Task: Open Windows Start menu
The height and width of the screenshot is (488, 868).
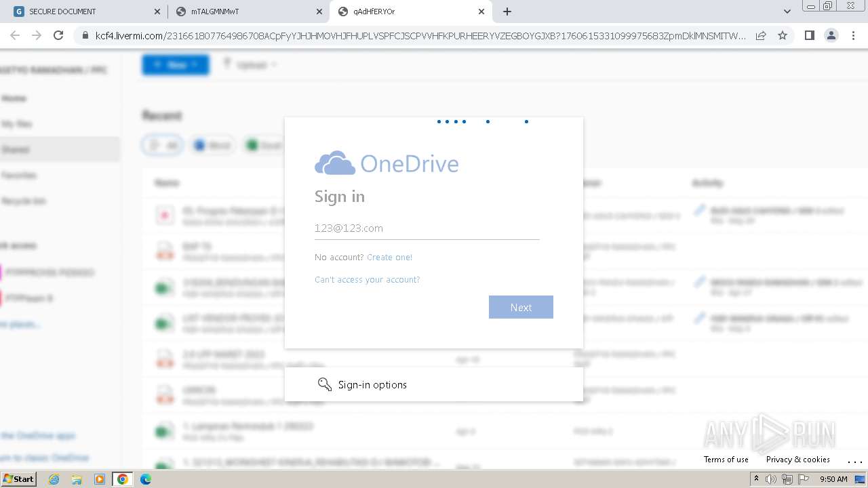Action: [x=18, y=479]
